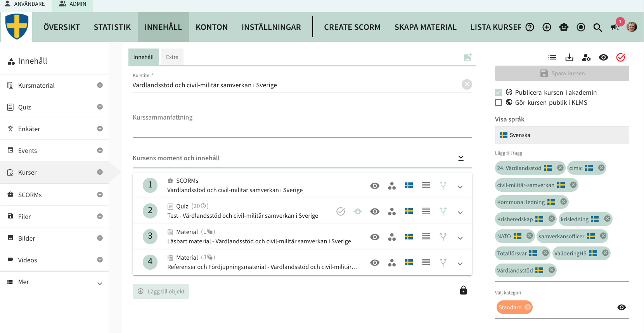The image size is (644, 333).
Task: Toggle visibility eye for SCORMs row 1
Action: tap(374, 186)
